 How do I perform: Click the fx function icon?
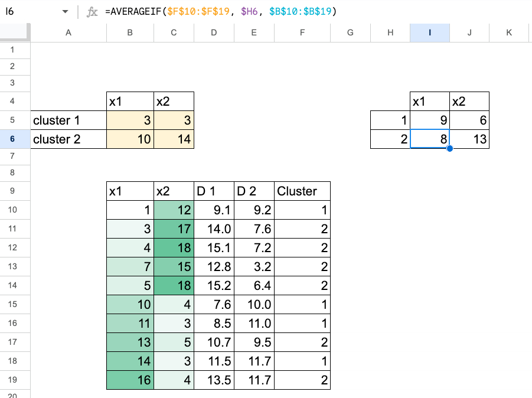coord(92,12)
